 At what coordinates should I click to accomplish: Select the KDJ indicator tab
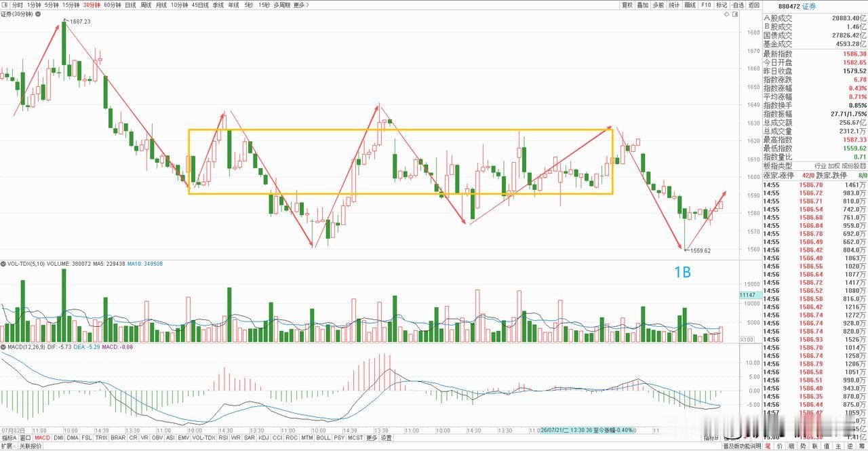point(264,438)
